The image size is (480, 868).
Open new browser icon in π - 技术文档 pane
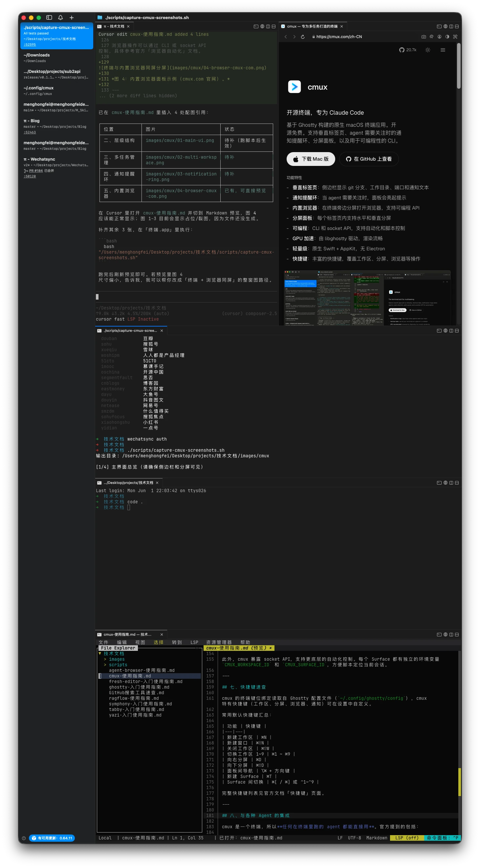pyautogui.click(x=262, y=26)
